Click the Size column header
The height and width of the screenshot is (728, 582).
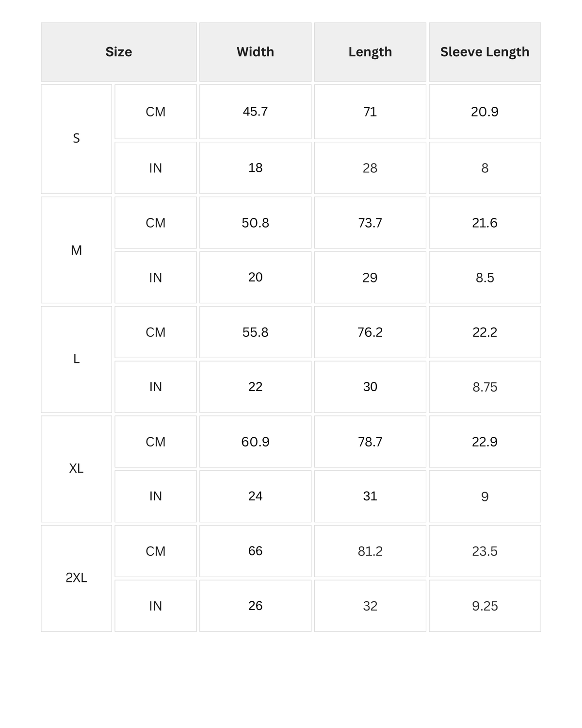[119, 52]
